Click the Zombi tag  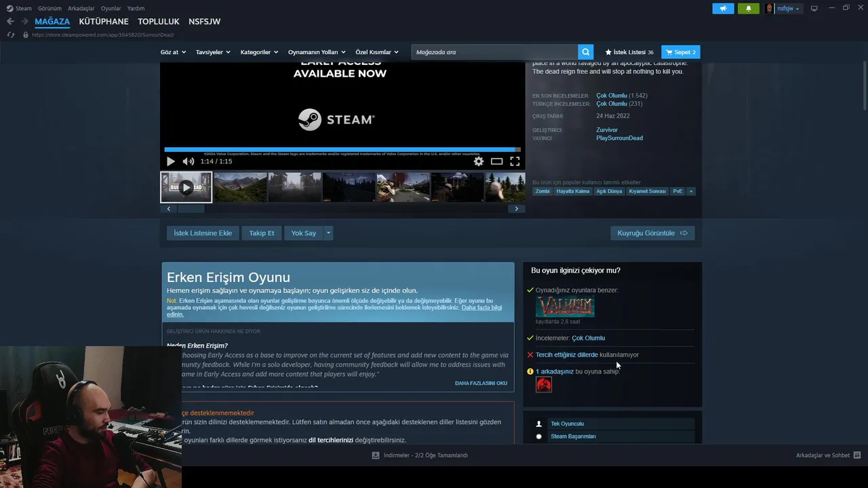pos(542,191)
